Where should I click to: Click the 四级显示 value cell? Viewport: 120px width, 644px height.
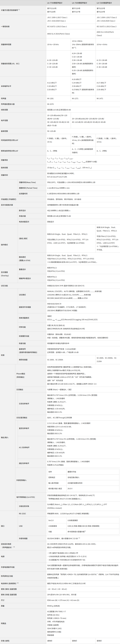[50, 222]
